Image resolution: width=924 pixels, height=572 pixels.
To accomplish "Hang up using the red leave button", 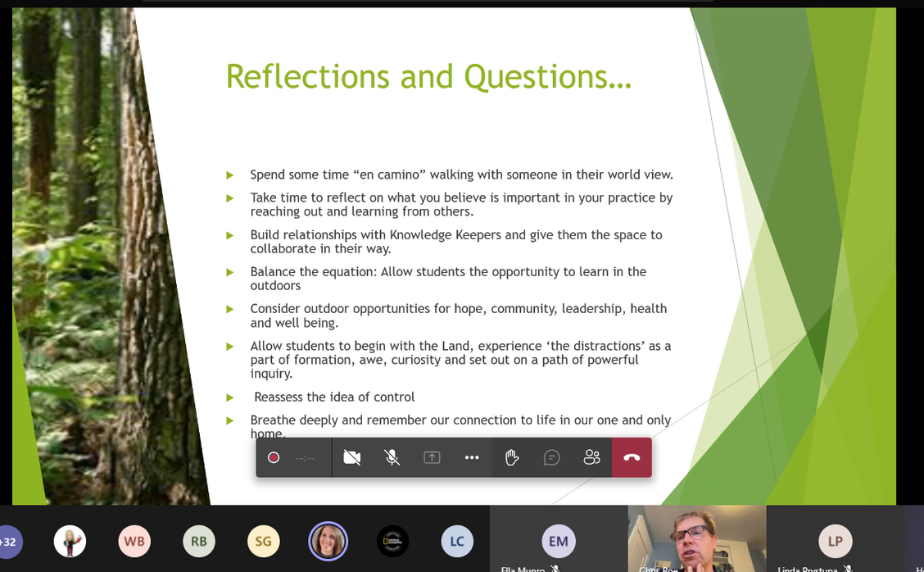I will pyautogui.click(x=632, y=457).
